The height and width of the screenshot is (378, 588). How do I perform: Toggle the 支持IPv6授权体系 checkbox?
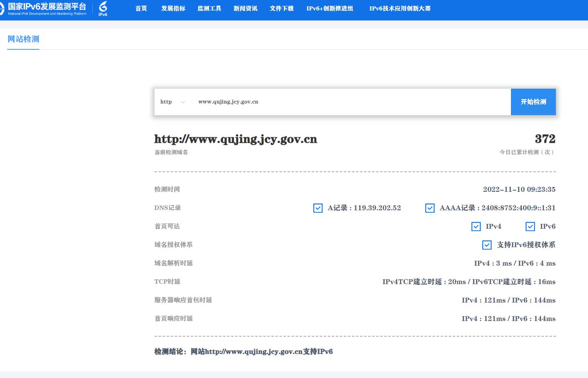[x=487, y=245]
